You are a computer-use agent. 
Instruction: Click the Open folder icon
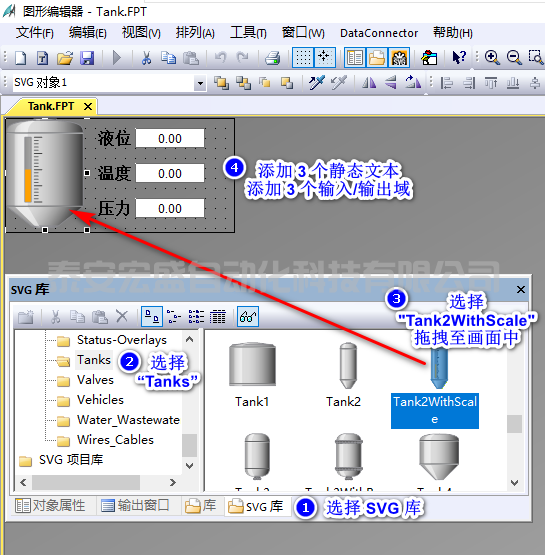coord(65,58)
